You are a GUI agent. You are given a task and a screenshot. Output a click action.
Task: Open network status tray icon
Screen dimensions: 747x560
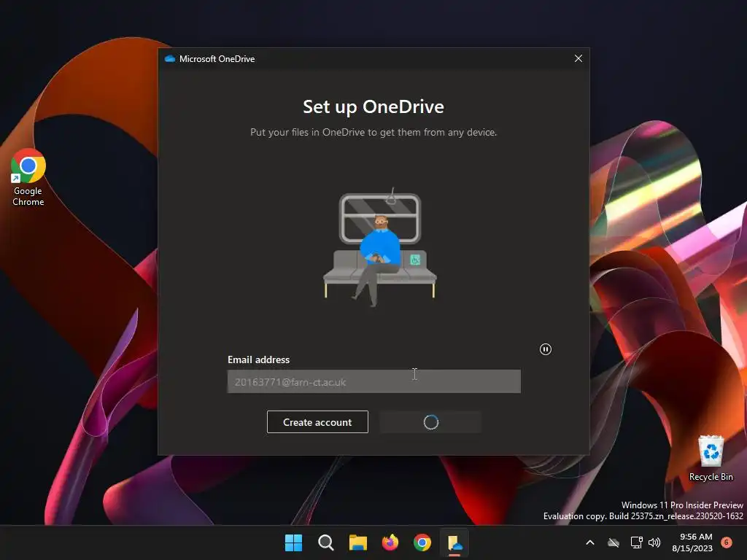coord(636,542)
